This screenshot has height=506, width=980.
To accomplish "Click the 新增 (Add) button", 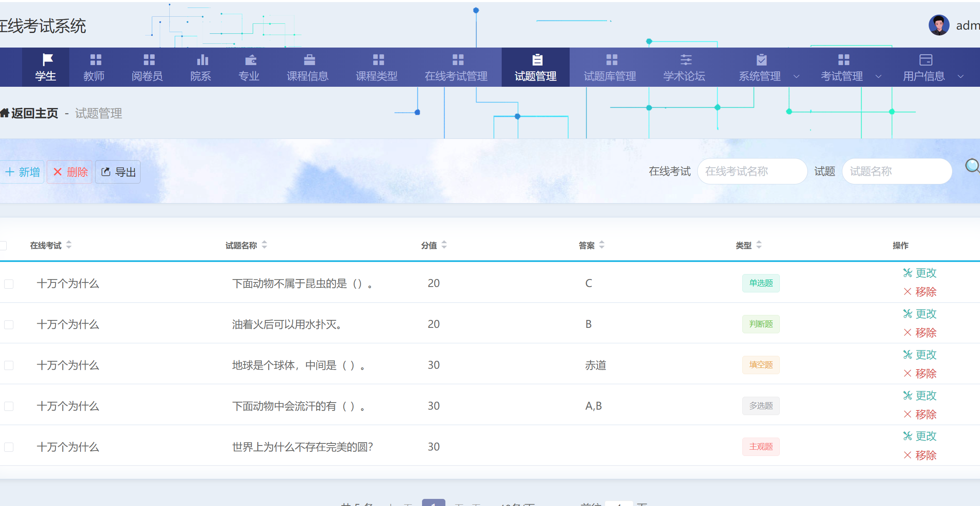I will tap(22, 171).
